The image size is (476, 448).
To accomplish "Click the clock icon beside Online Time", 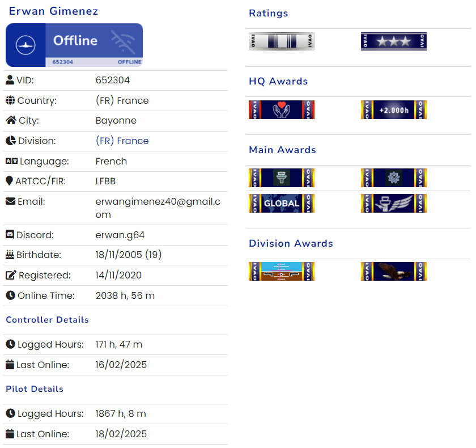I will [10, 295].
